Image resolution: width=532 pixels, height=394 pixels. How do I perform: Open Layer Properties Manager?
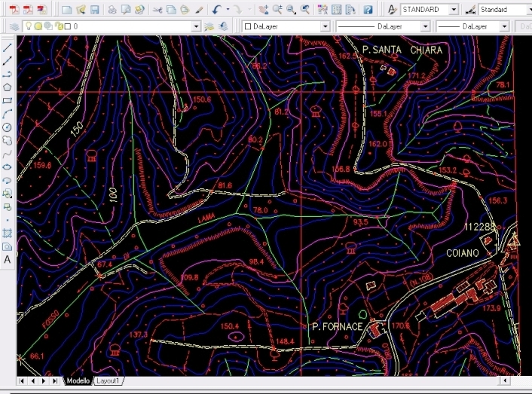(14, 26)
